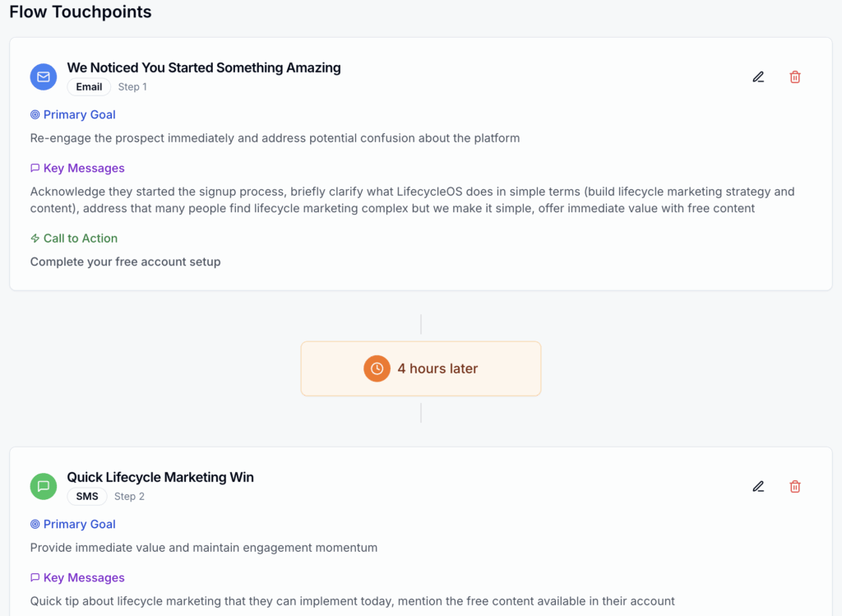The height and width of the screenshot is (616, 842).
Task: Click the 'Flow Touchpoints' section heading
Action: tap(81, 12)
